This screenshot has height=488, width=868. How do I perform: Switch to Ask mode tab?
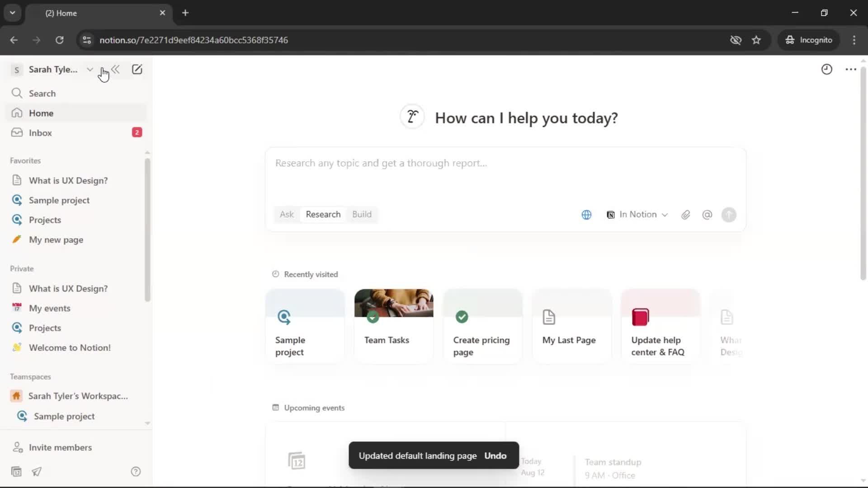click(287, 215)
